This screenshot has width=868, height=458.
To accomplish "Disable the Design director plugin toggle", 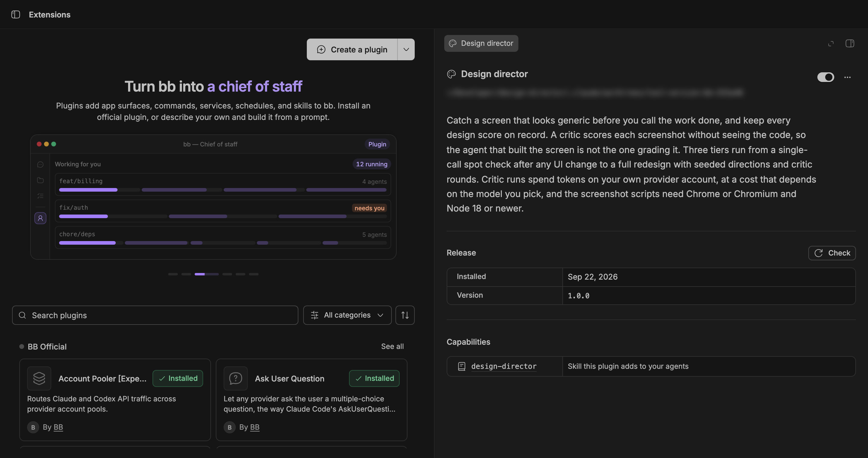I will coord(826,77).
